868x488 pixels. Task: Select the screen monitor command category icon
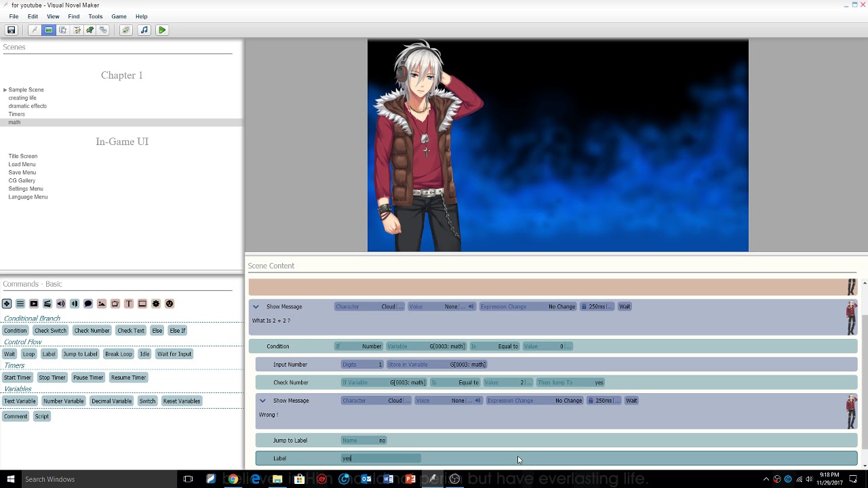[x=142, y=304]
